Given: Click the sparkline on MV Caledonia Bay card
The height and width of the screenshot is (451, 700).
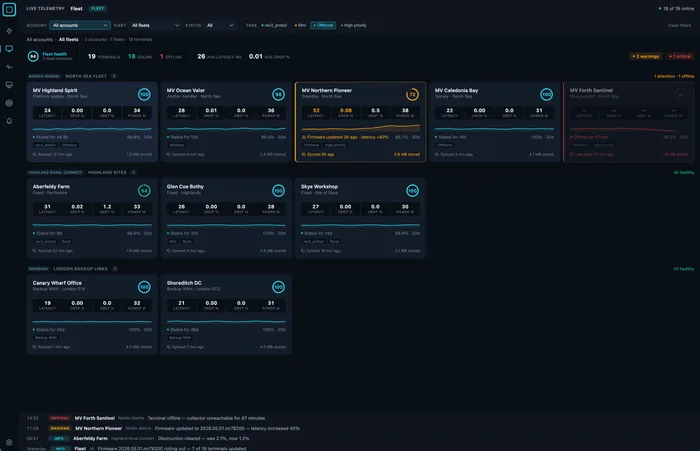Looking at the screenshot, I should tap(494, 129).
